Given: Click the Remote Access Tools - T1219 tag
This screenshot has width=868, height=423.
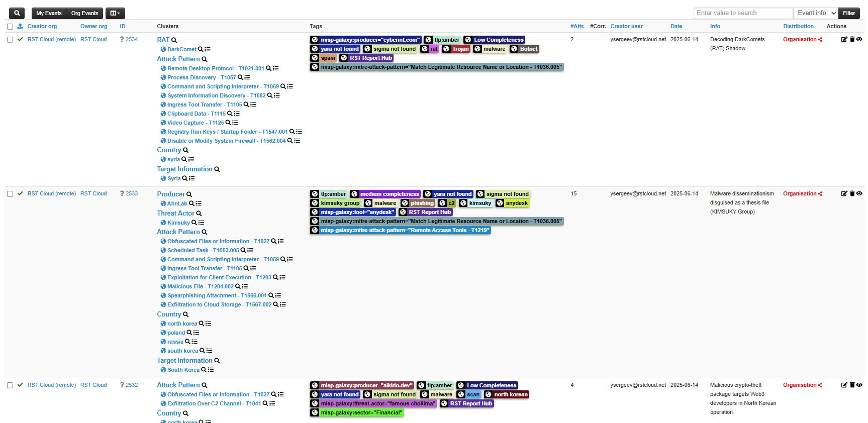Looking at the screenshot, I should click(x=405, y=230).
